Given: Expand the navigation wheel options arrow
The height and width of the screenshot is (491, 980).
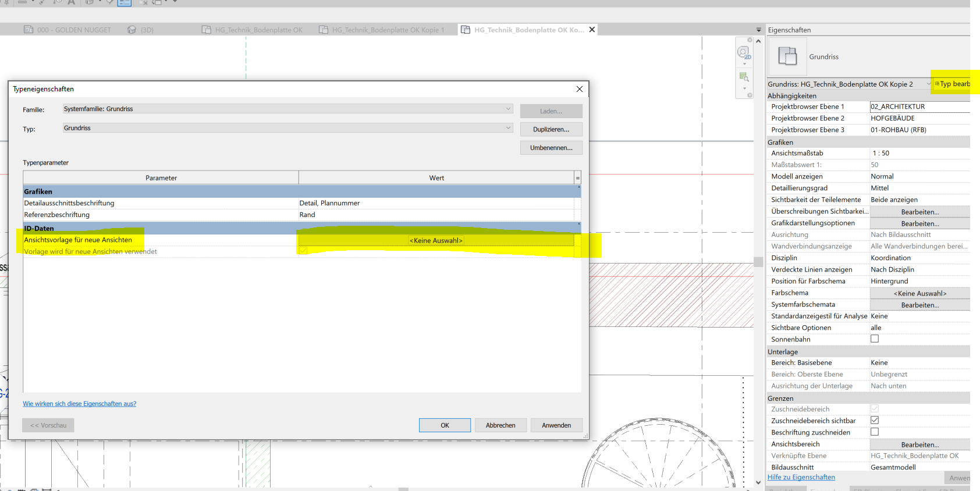Looking at the screenshot, I should [x=744, y=64].
